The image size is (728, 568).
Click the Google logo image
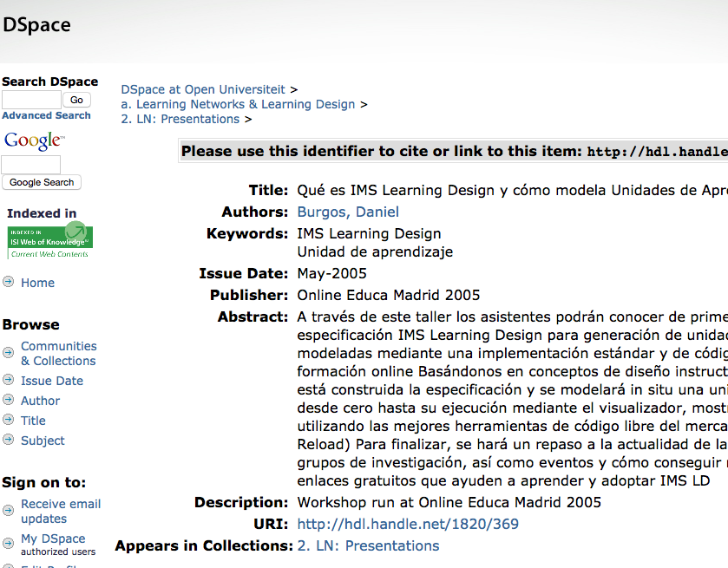coord(34,141)
